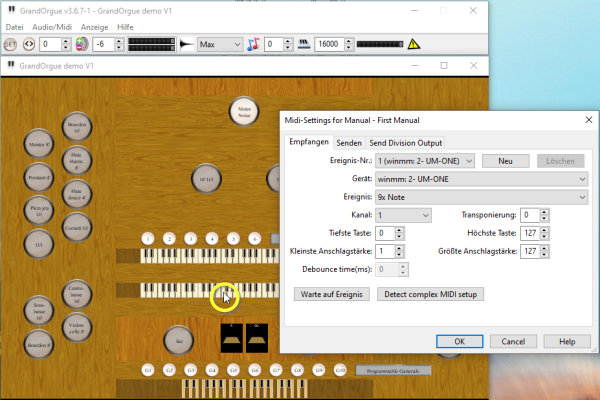Click the Help button in dialog
600x400 pixels.
point(567,341)
